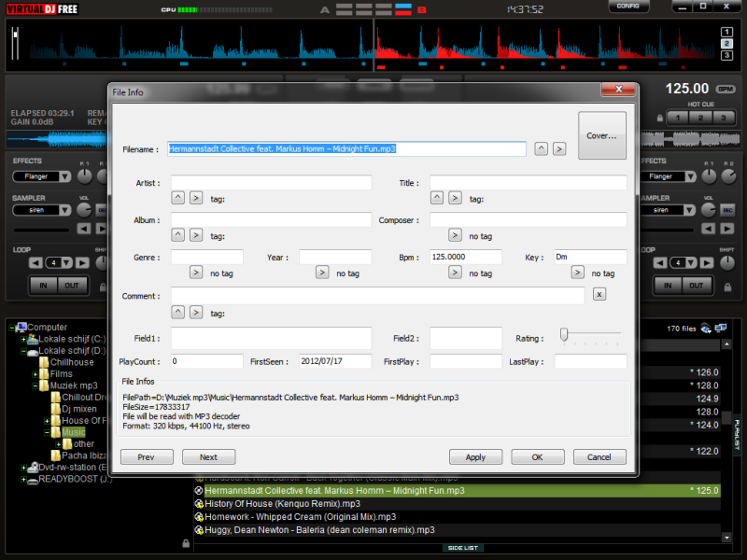Click the up-arrow button under the Title field
Screen dimensions: 747x560
click(437, 198)
